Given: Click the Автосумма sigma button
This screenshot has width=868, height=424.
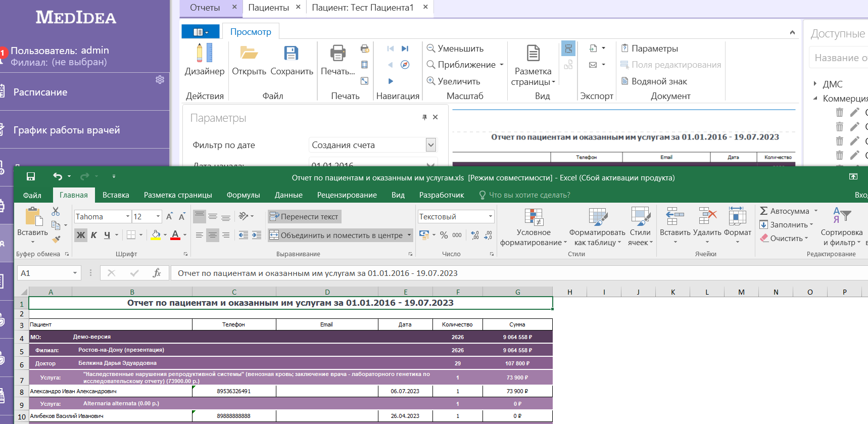Looking at the screenshot, I should (x=784, y=211).
